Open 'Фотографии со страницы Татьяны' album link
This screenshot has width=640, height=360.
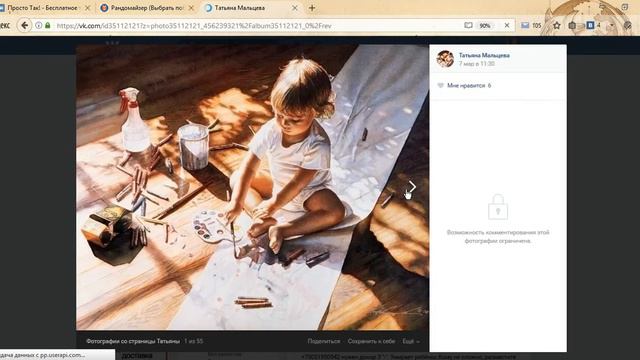coord(133,341)
